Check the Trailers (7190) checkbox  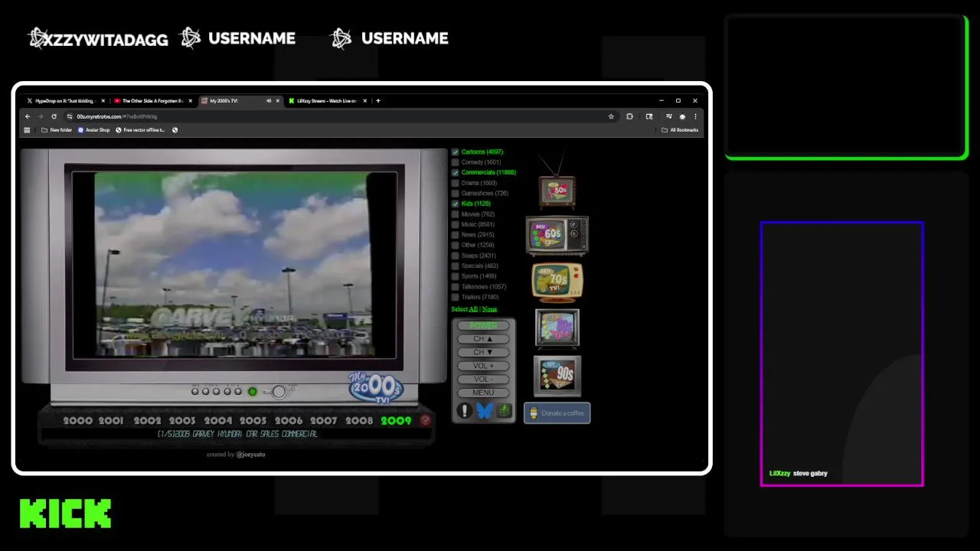coord(455,297)
